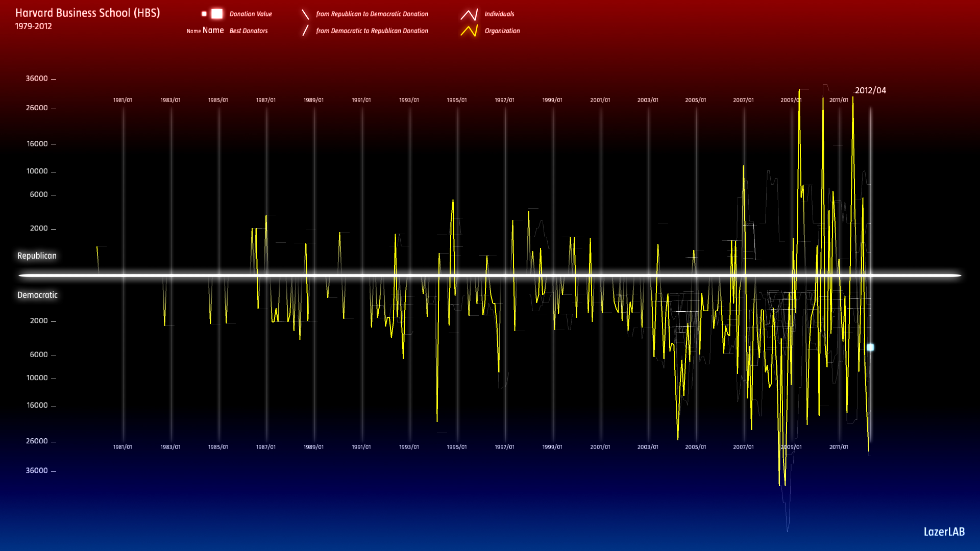Click the 36000 label on Republican side
The width and height of the screenshot is (980, 551).
coord(37,79)
